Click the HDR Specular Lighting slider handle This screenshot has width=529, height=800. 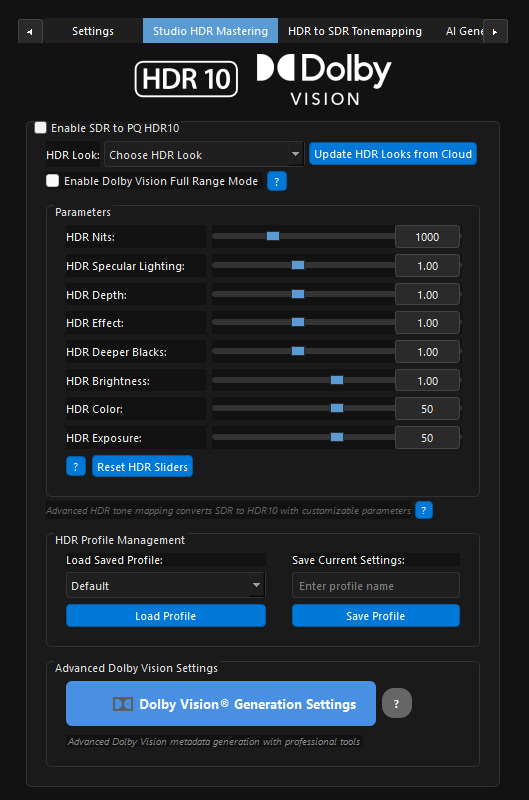[x=298, y=265]
